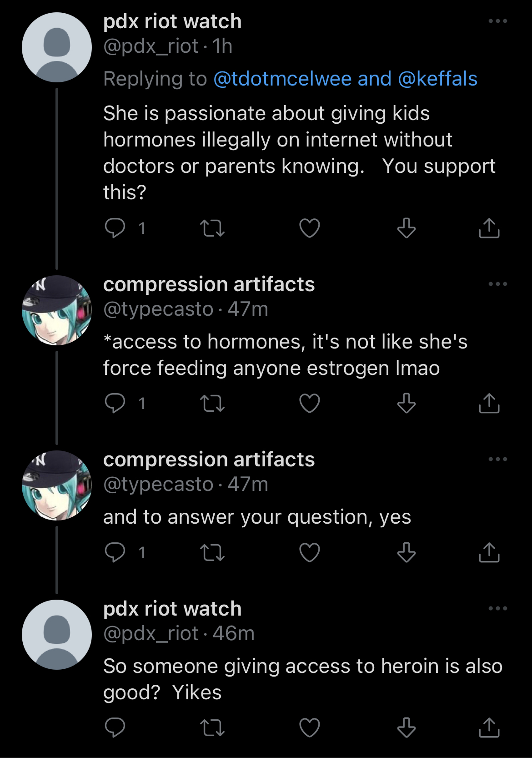532x758 pixels.
Task: Share the 'force feeding anyone estrogen' tweet
Action: click(x=489, y=403)
